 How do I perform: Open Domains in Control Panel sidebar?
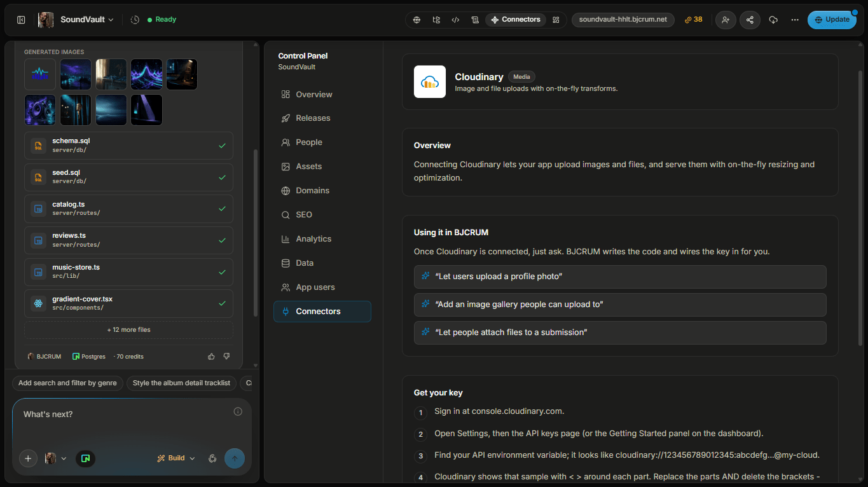[x=322, y=191]
